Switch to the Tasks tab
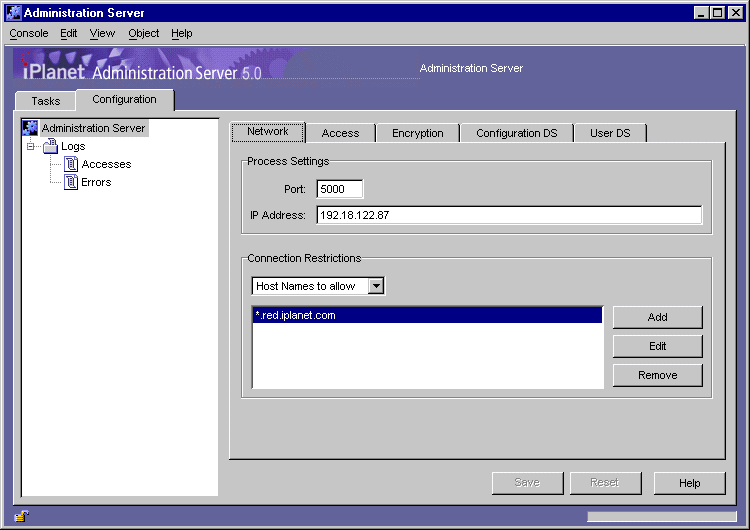This screenshot has width=750, height=530. click(x=45, y=101)
